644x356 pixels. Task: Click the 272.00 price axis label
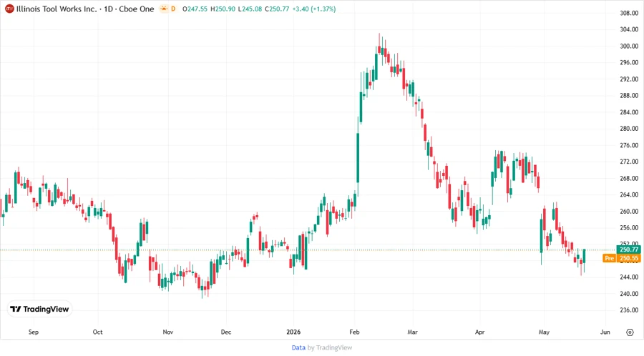pyautogui.click(x=629, y=162)
